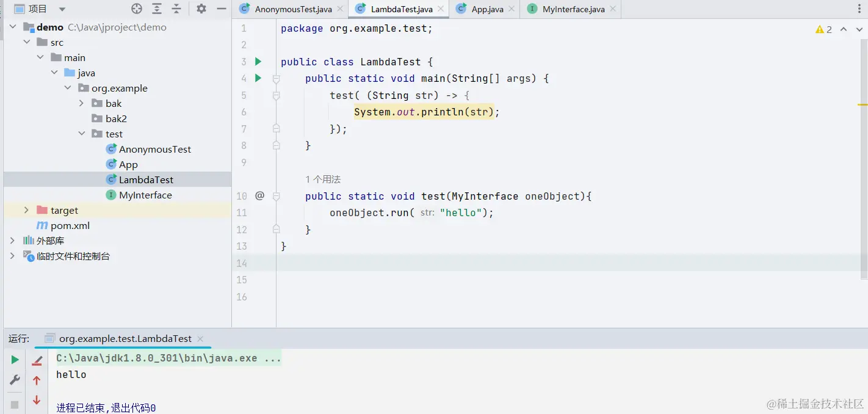Close the App.java tab
868x414 pixels.
coord(512,9)
